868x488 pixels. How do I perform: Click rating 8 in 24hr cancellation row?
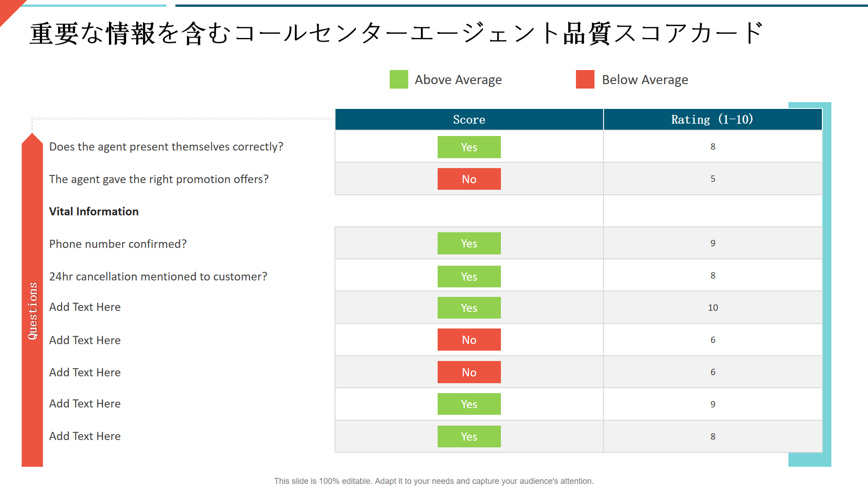pos(713,276)
